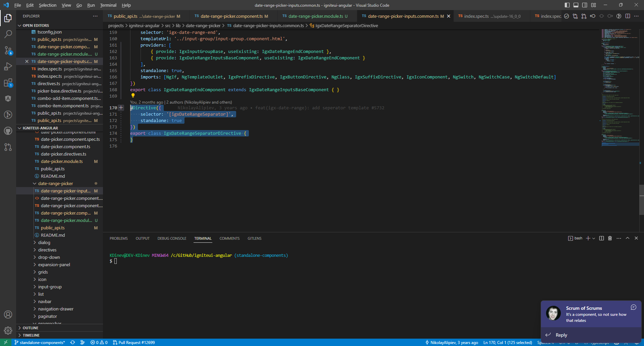Open the terminal profile dropdown chevron
644x346 pixels.
(593, 238)
